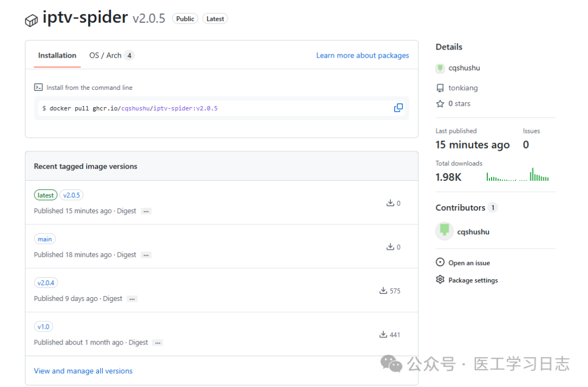The image size is (588, 387).
Task: Click the download icon for v2.0.4
Action: coord(383,291)
